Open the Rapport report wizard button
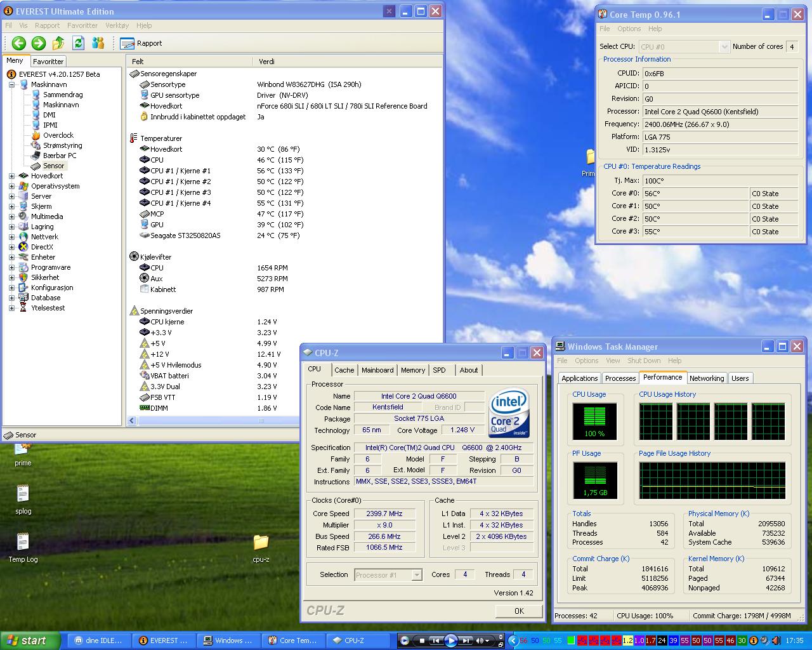Screen dimensions: 812x650 141,43
